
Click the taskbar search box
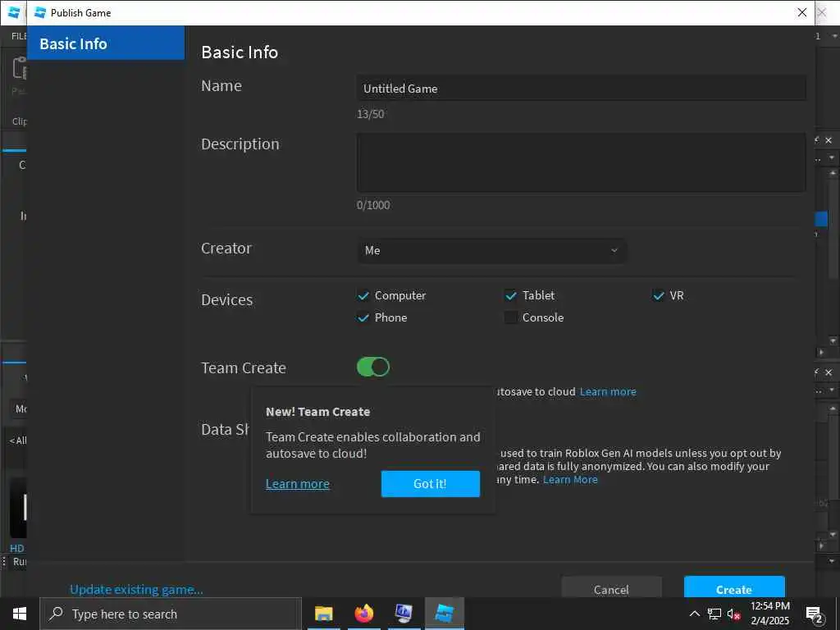click(171, 614)
